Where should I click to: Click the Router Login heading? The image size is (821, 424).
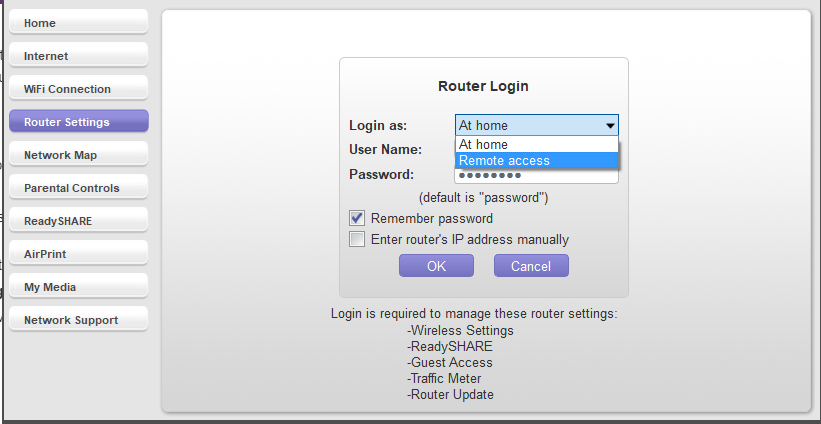pyautogui.click(x=483, y=86)
